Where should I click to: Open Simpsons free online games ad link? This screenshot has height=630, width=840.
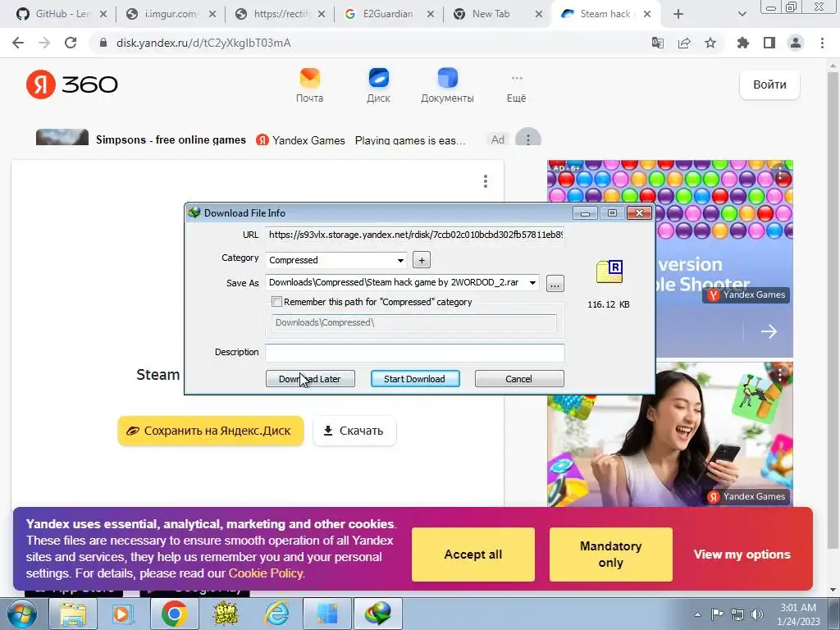[x=171, y=139]
